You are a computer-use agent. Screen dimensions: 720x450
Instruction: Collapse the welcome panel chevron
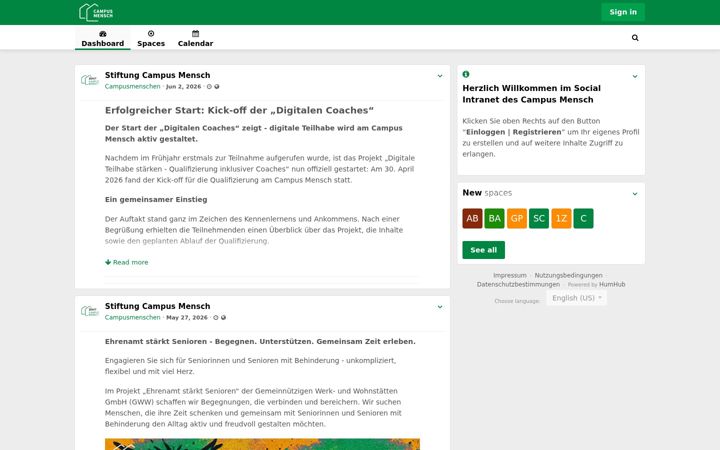[x=635, y=76]
